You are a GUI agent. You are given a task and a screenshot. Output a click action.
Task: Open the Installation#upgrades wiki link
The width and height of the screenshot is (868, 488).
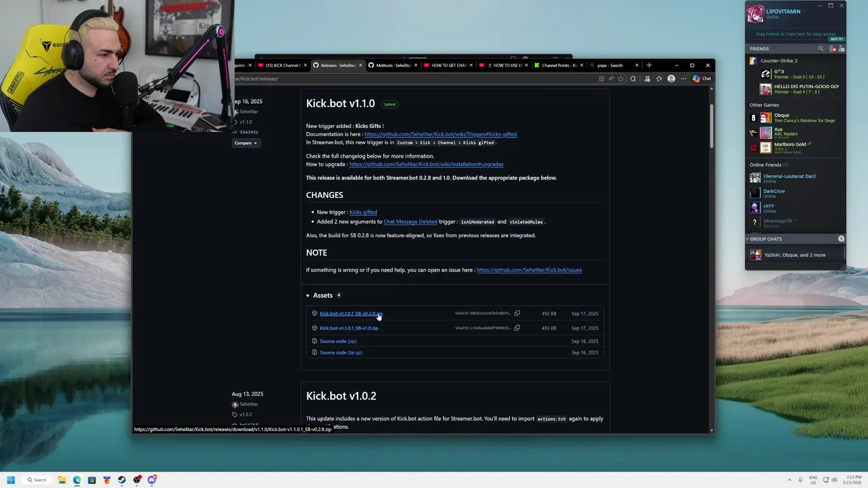coord(427,164)
